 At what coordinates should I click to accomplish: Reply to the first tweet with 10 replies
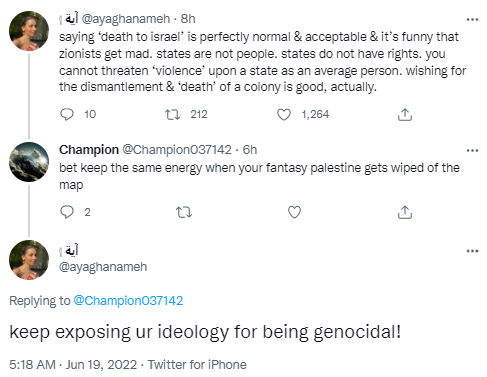pyautogui.click(x=67, y=114)
